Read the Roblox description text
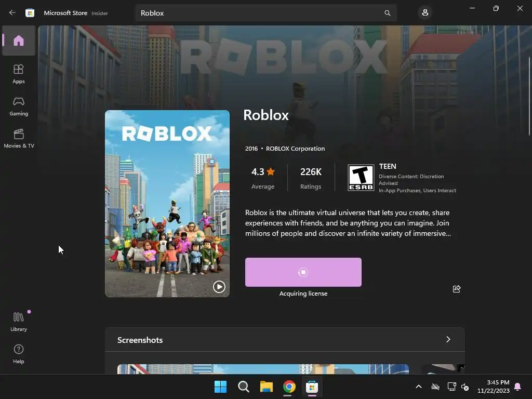 click(x=348, y=223)
